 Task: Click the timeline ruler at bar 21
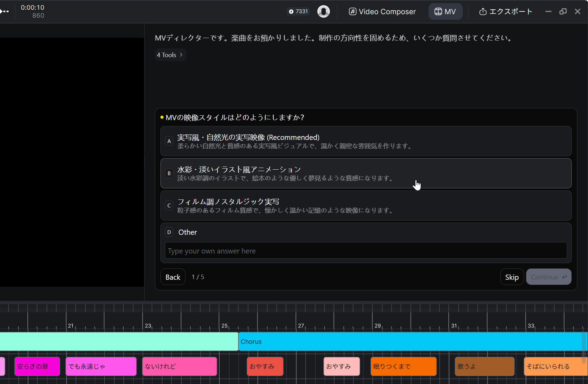[x=71, y=325]
